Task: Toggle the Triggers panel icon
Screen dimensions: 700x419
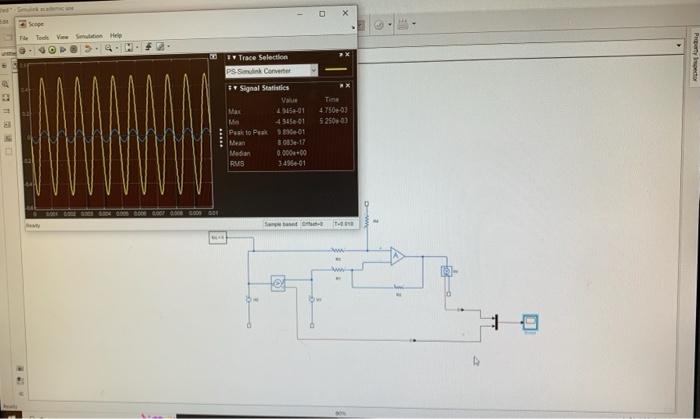Action: 148,46
